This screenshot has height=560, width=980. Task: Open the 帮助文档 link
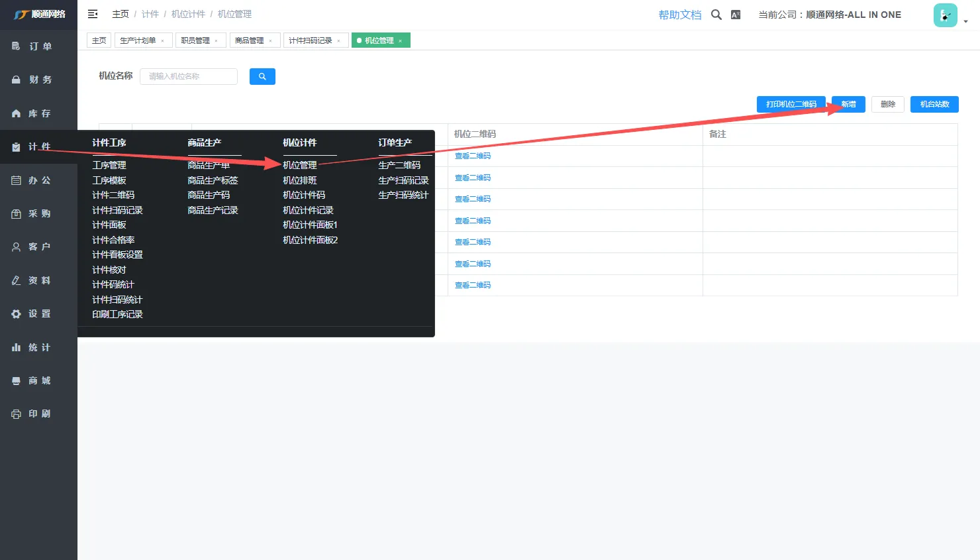click(x=679, y=15)
